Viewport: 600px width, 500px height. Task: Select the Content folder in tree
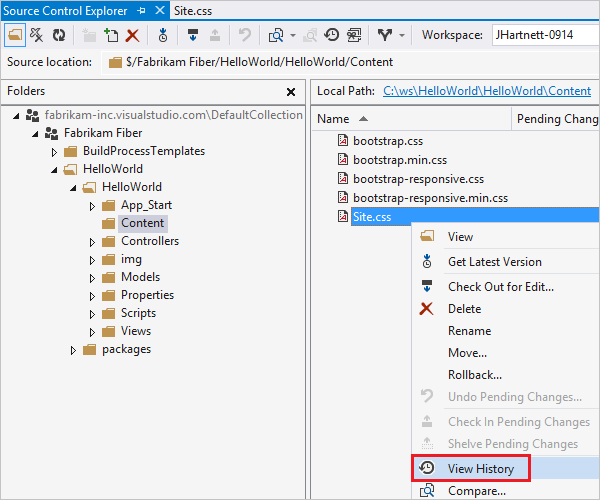(142, 223)
